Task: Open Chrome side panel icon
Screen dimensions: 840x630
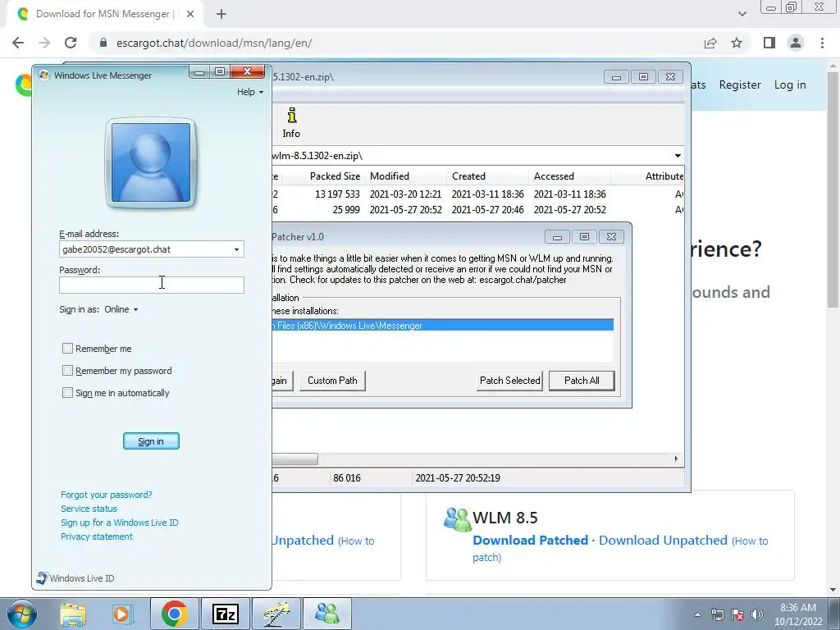Action: 769,43
